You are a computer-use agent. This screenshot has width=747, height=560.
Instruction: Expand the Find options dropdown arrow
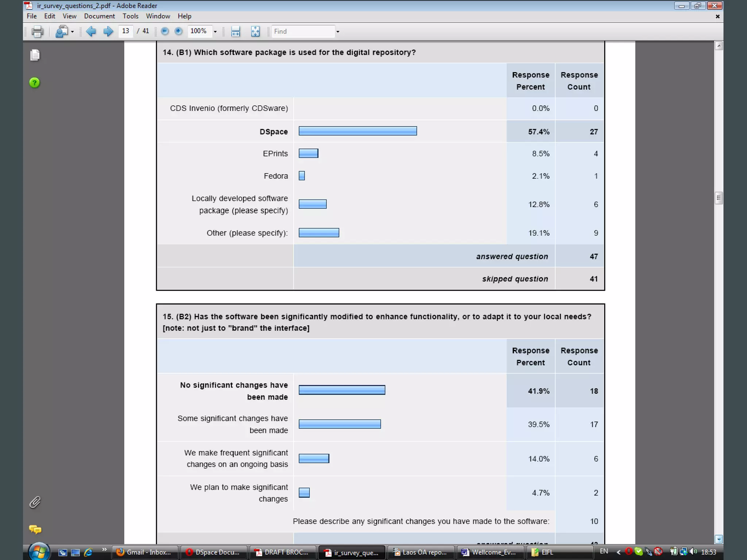pos(338,32)
